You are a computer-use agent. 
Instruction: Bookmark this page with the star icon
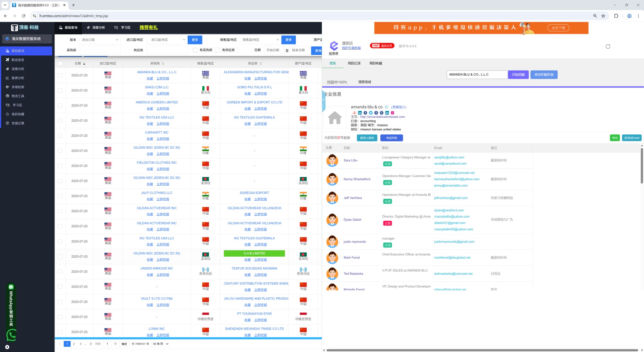click(603, 16)
